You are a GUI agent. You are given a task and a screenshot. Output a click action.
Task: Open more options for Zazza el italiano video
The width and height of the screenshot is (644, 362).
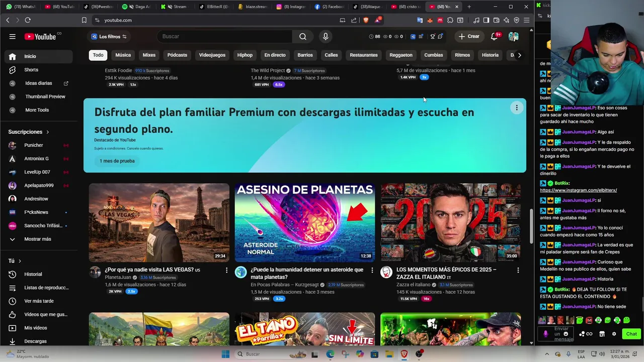518,270
